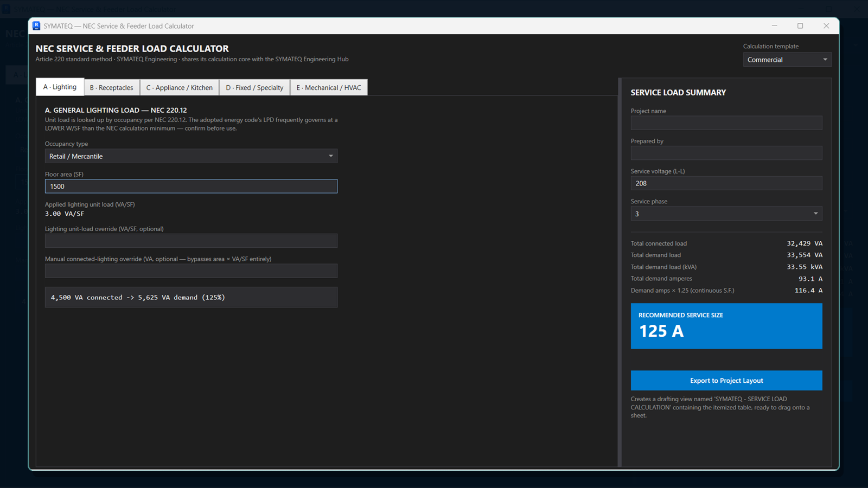Click the applied unit load 3.00 VA/SF text

(65, 214)
